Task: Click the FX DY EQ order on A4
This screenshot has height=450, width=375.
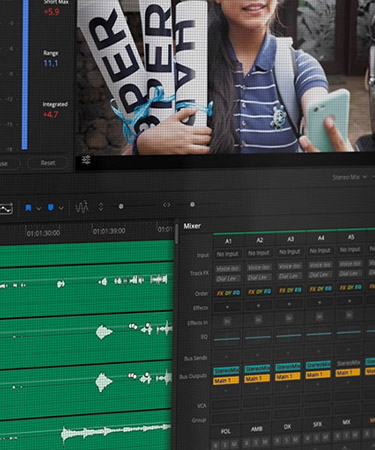Action: pos(320,289)
